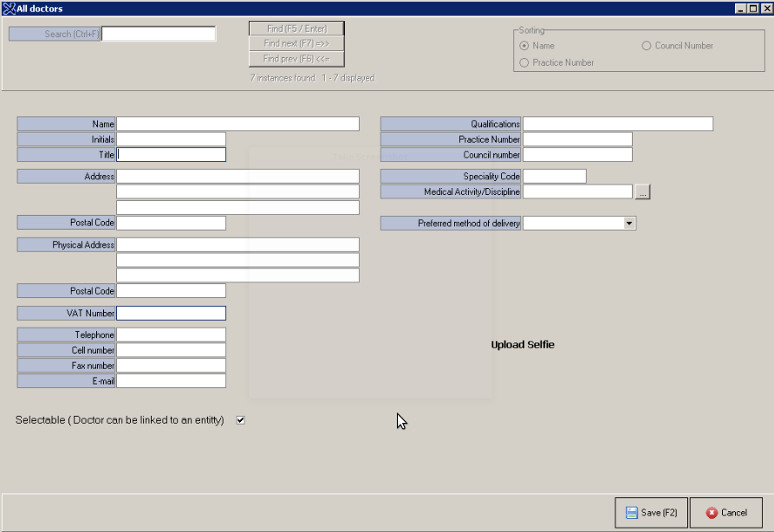Maximize the All doctors window
774x532 pixels.
752,8
